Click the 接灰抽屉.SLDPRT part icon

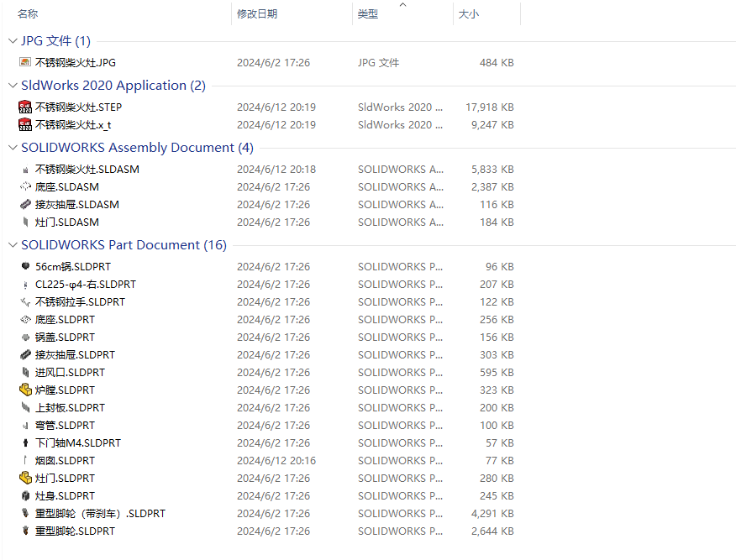(x=25, y=355)
